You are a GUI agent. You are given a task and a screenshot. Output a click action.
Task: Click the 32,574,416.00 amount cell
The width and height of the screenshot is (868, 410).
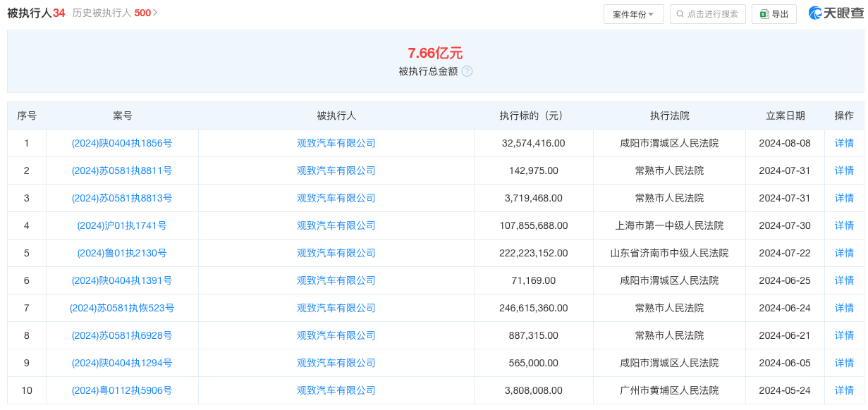coord(534,143)
